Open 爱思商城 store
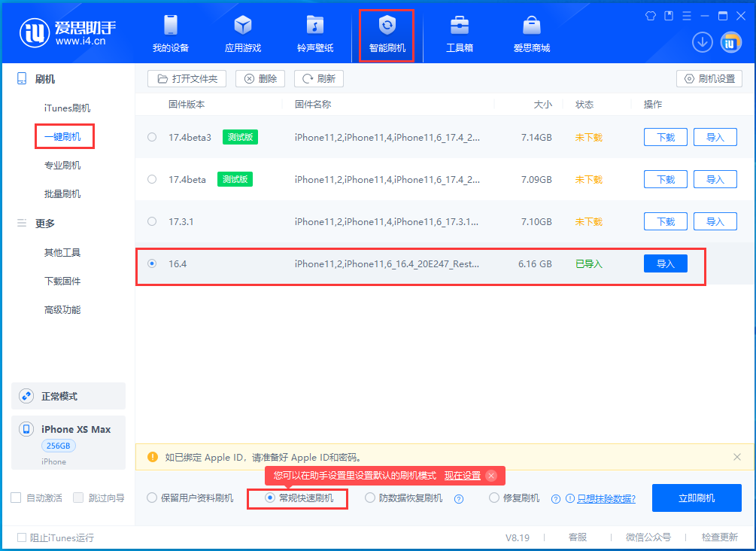Image resolution: width=756 pixels, height=551 pixels. [x=531, y=34]
